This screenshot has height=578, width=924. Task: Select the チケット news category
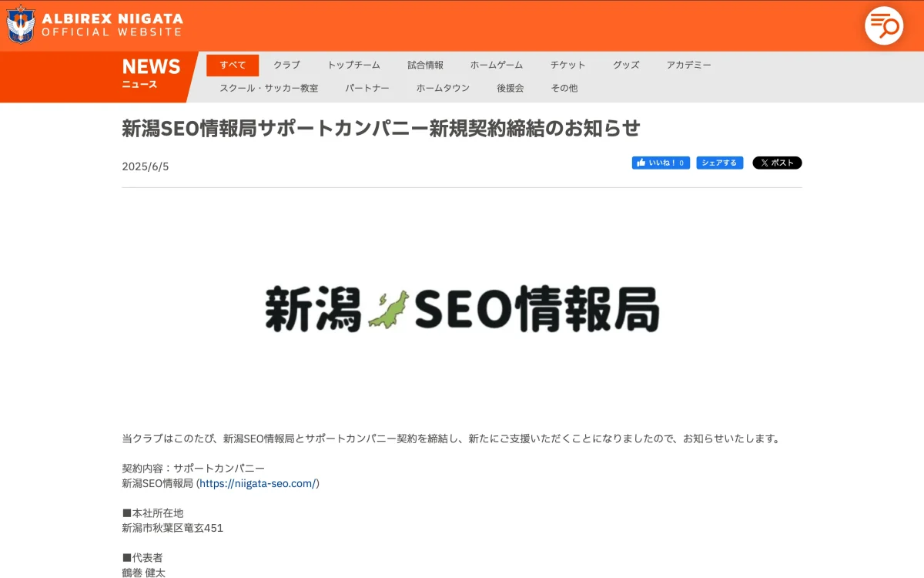(567, 66)
